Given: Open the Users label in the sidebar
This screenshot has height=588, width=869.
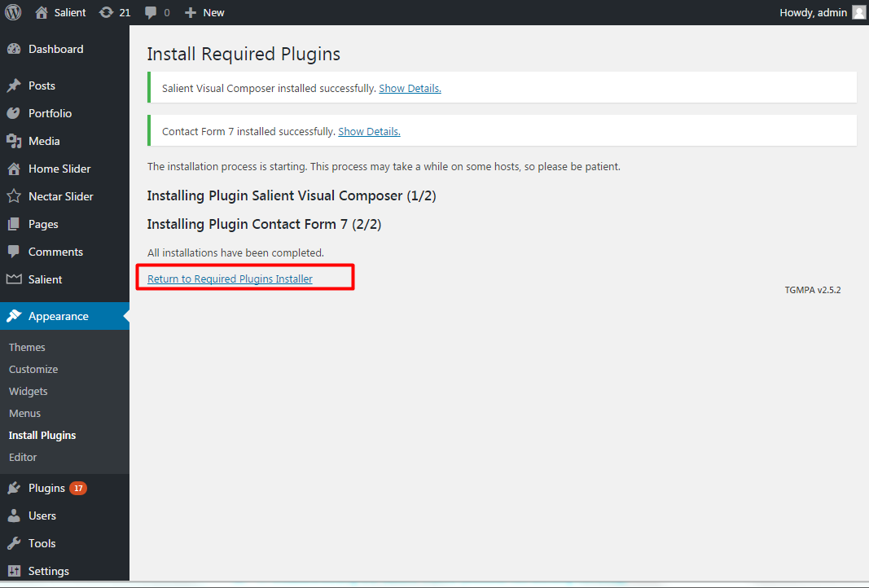Looking at the screenshot, I should 42,516.
